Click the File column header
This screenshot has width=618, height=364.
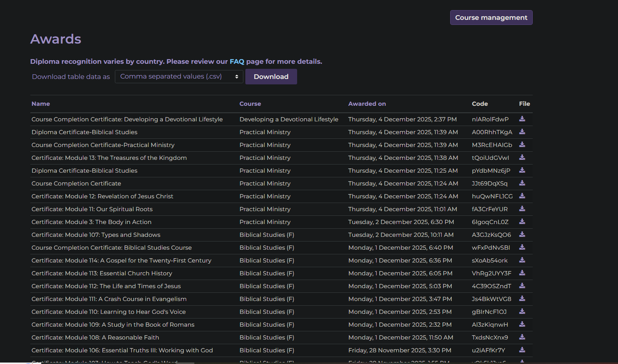pyautogui.click(x=525, y=104)
